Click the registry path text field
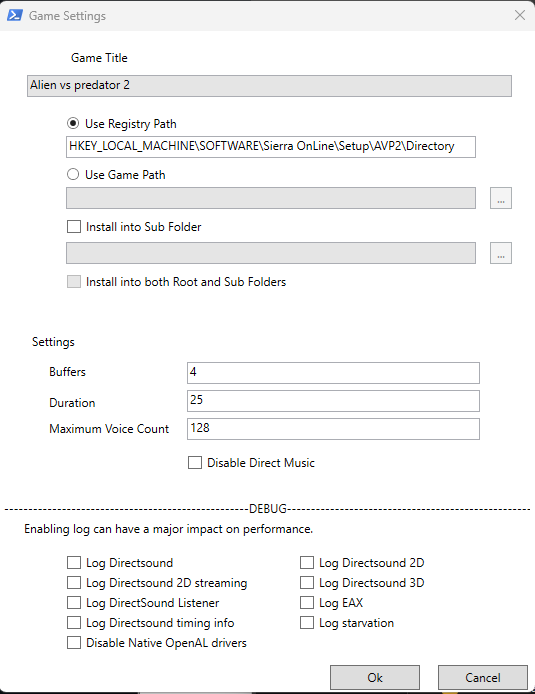The image size is (535, 694). (x=271, y=147)
